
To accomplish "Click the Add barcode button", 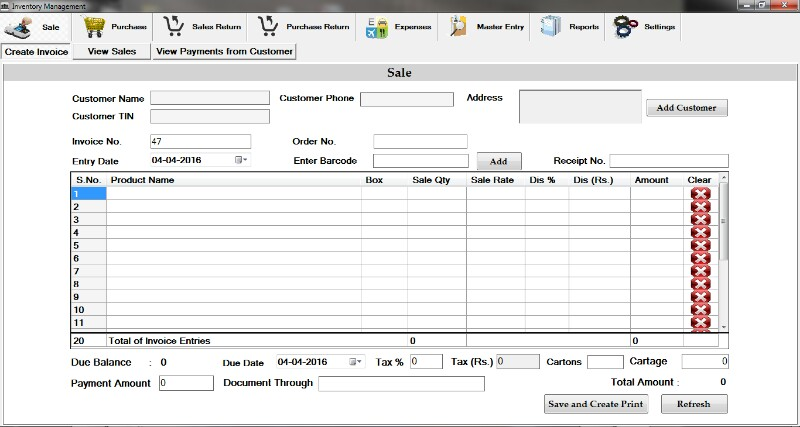I will tap(499, 161).
